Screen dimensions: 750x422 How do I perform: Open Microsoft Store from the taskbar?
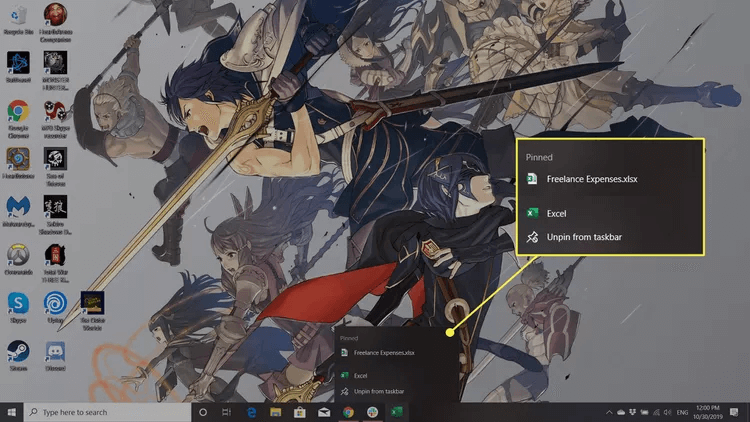(300, 412)
